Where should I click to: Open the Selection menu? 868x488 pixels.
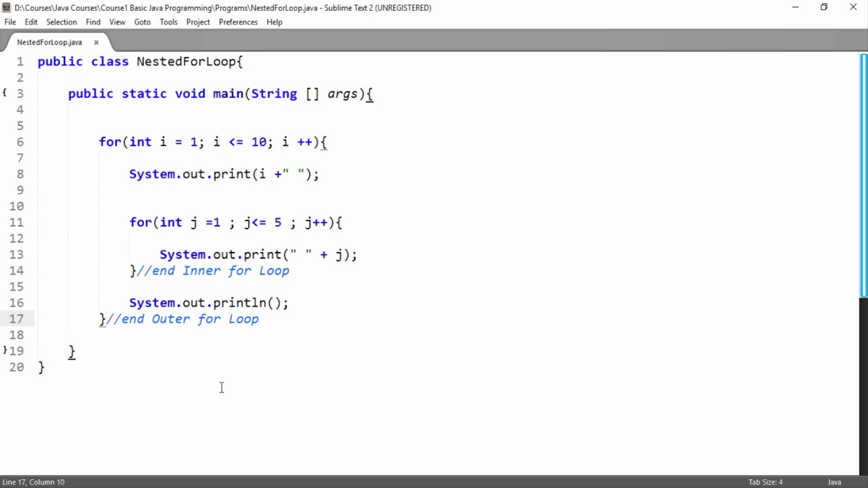point(61,22)
